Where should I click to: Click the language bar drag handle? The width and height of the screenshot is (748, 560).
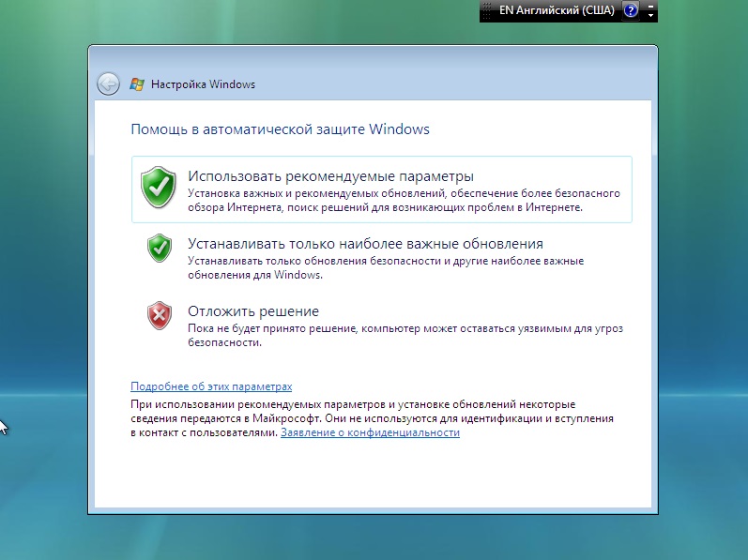(486, 10)
